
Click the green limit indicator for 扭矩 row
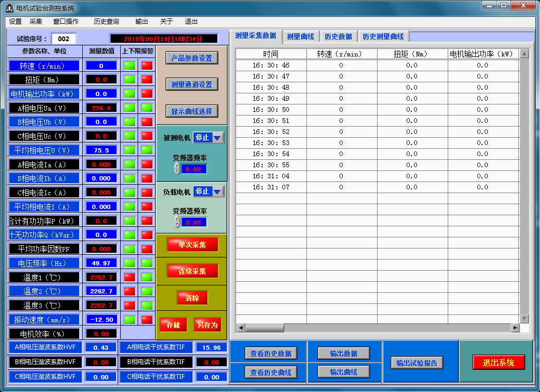(x=129, y=80)
